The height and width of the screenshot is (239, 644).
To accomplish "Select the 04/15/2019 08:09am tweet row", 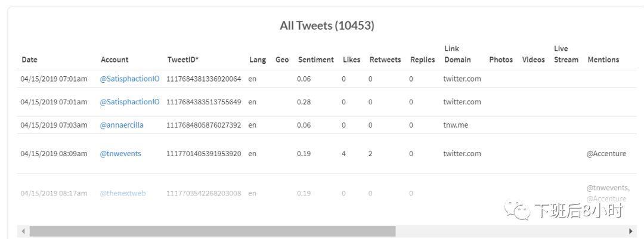I will click(x=54, y=154).
